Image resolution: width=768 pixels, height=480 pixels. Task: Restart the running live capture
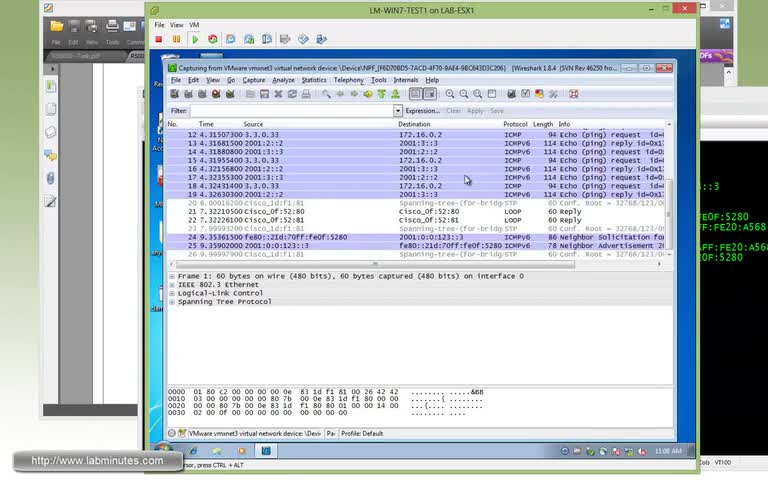point(230,94)
